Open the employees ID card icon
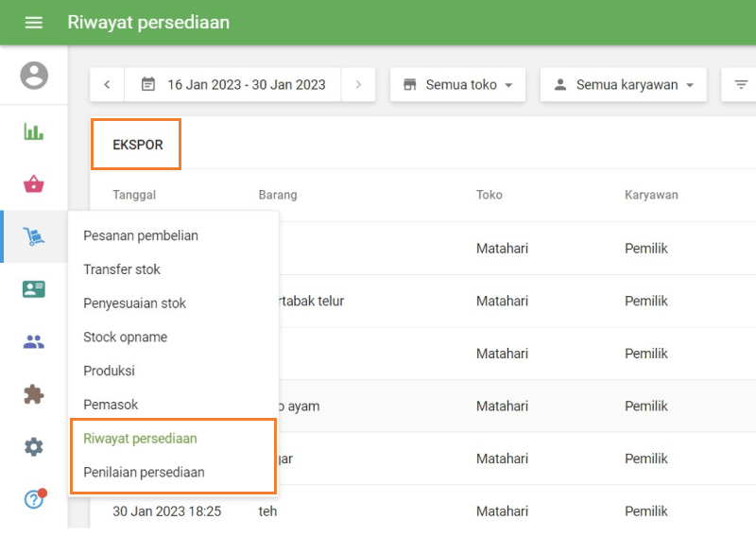This screenshot has height=554, width=756. point(34,289)
